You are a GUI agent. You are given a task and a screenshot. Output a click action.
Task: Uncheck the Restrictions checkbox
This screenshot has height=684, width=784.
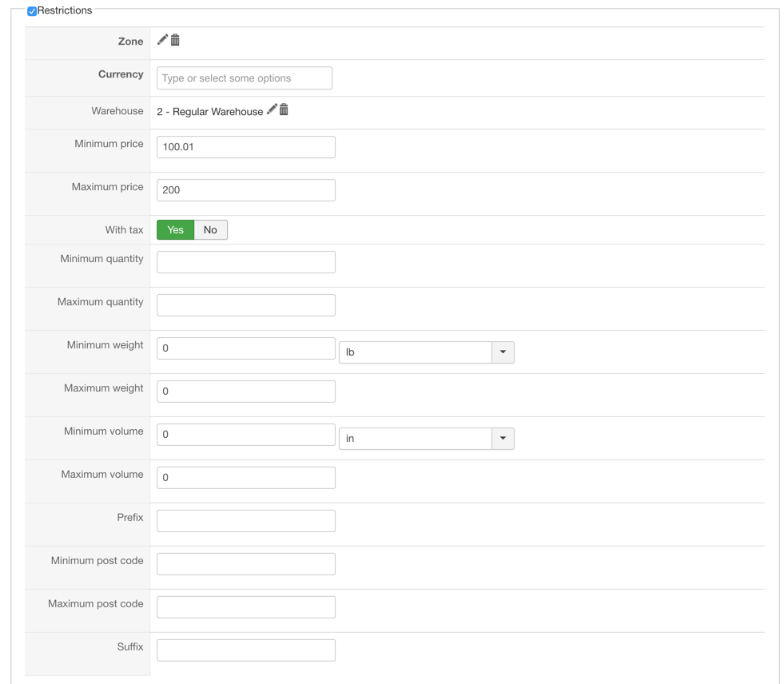[x=32, y=11]
